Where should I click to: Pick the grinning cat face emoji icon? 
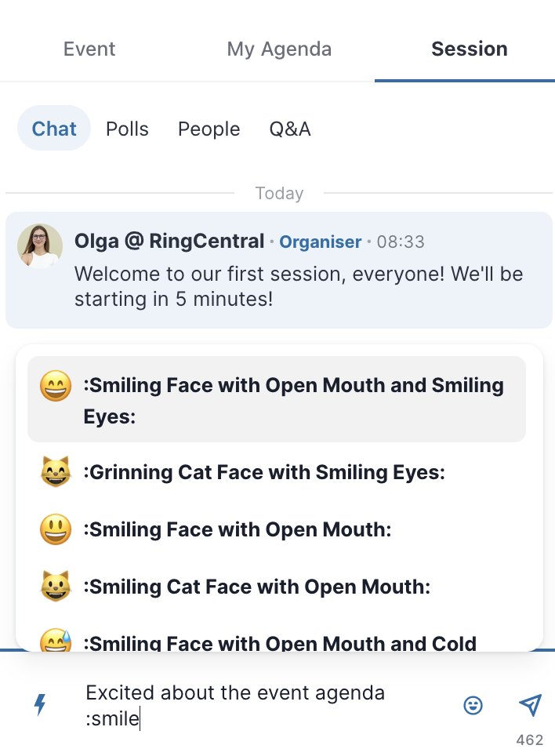pyautogui.click(x=56, y=472)
